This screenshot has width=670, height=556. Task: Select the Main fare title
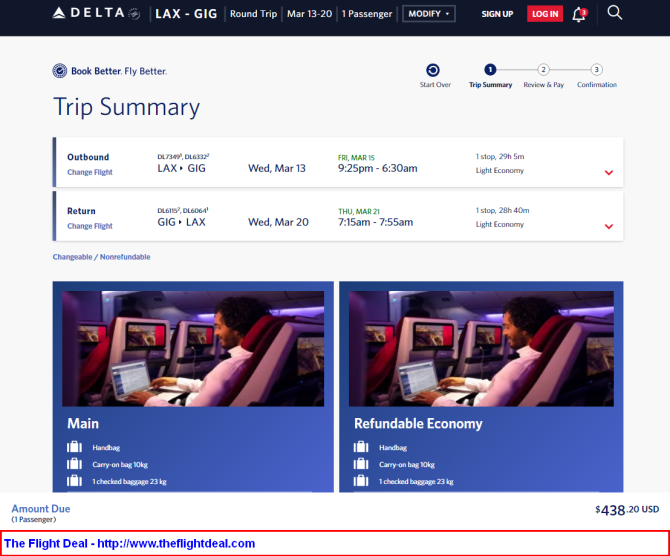click(83, 424)
